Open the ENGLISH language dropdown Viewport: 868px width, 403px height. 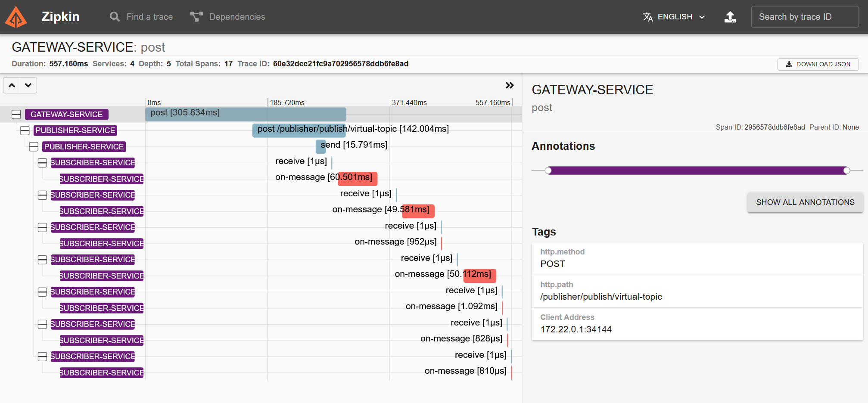click(x=674, y=17)
